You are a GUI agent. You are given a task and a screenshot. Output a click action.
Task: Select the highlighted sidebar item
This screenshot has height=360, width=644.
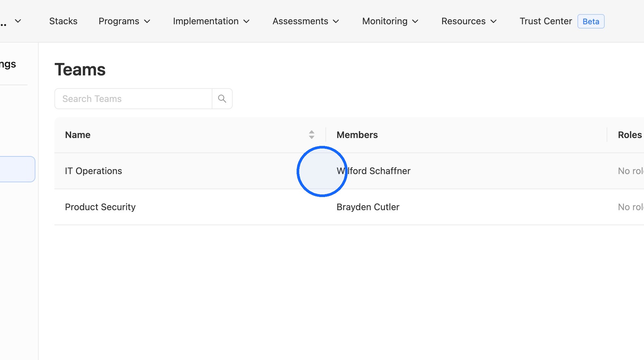[x=17, y=169]
